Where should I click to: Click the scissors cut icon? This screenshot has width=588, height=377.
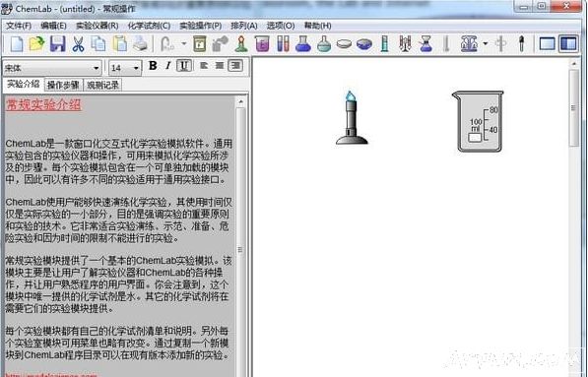point(78,44)
